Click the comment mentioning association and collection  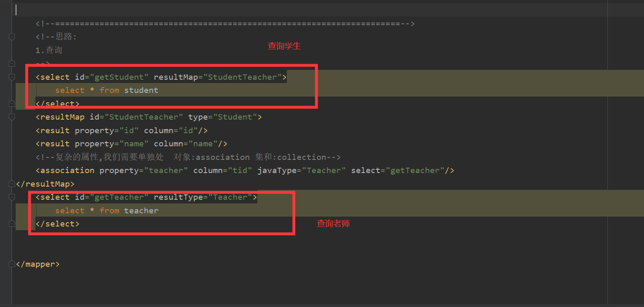pos(188,157)
